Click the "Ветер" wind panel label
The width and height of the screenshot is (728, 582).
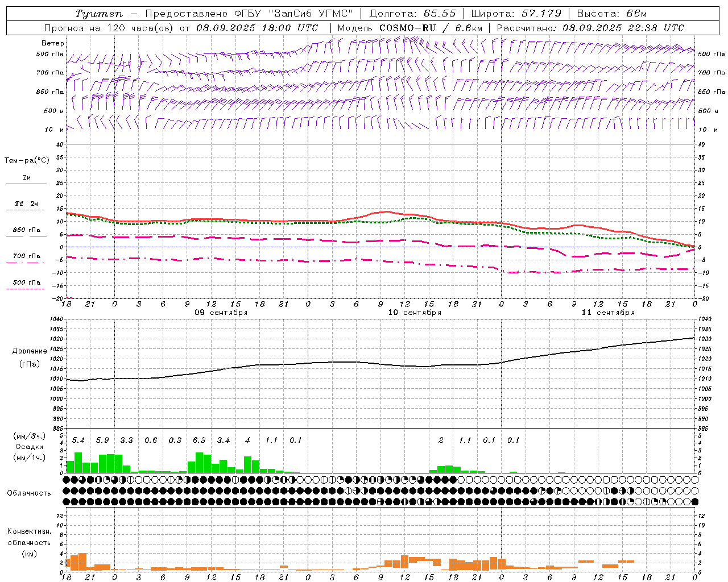pyautogui.click(x=53, y=43)
